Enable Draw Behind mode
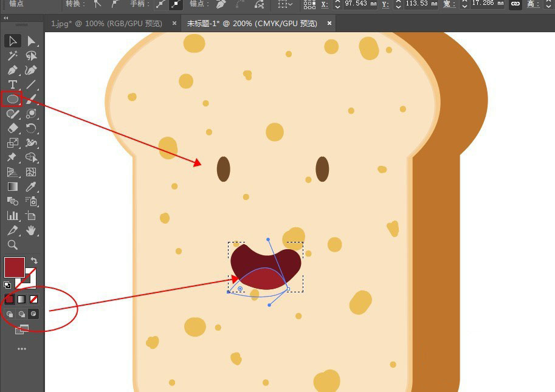Image resolution: width=555 pixels, height=392 pixels. (22, 314)
